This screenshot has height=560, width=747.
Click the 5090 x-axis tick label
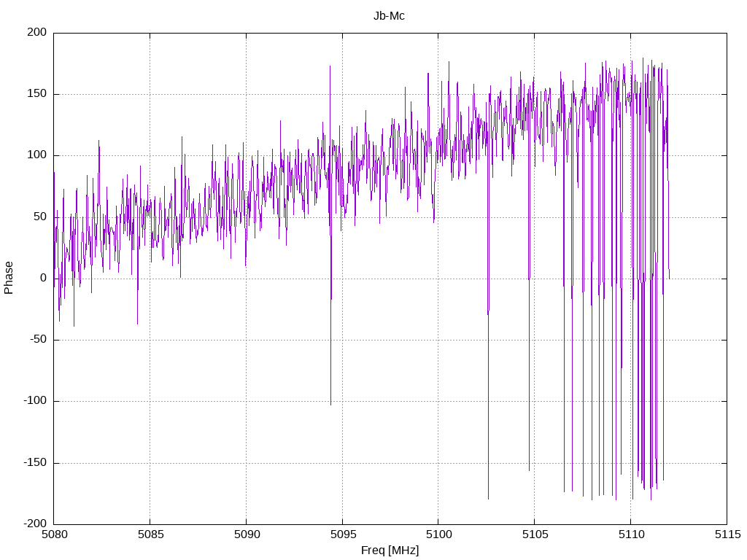[x=247, y=534]
